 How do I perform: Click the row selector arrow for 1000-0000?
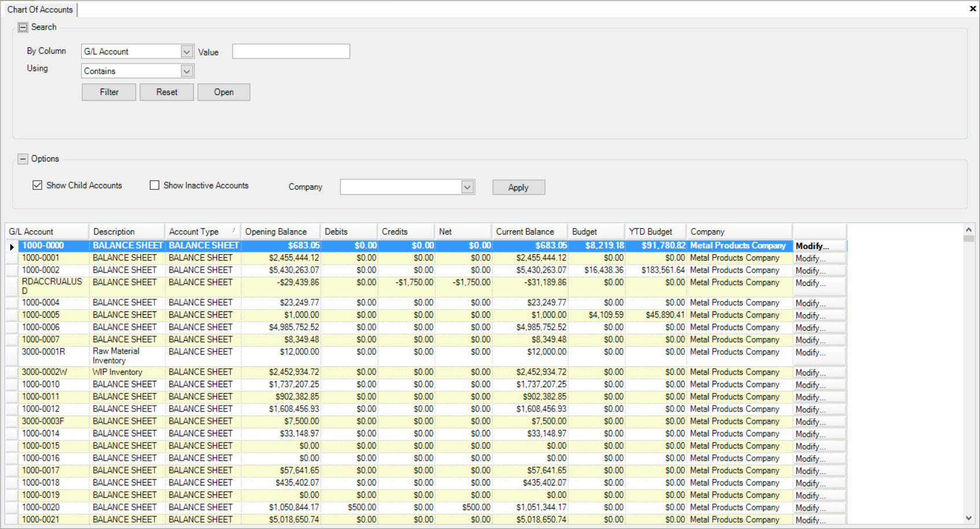pos(12,247)
